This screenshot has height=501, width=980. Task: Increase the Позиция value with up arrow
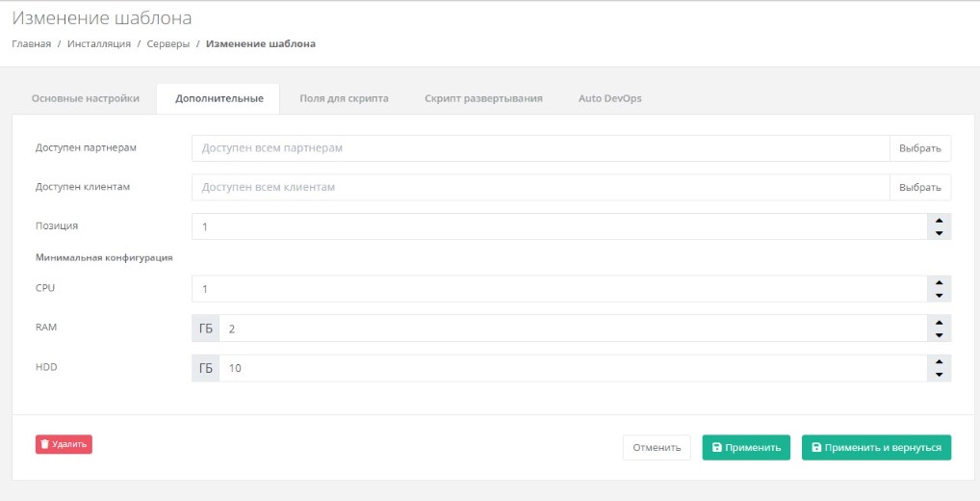(939, 221)
